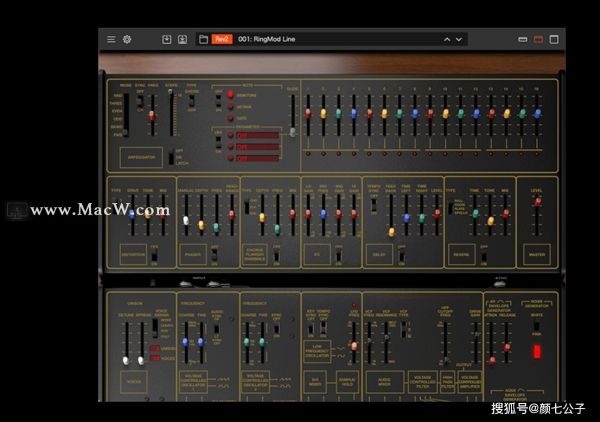Click the Octave LED button

230,107
